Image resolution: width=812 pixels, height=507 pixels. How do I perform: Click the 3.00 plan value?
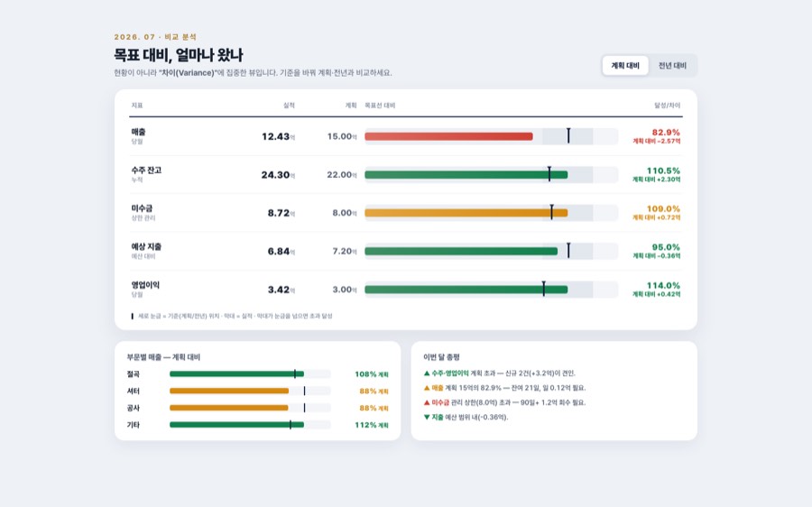[x=345, y=290]
